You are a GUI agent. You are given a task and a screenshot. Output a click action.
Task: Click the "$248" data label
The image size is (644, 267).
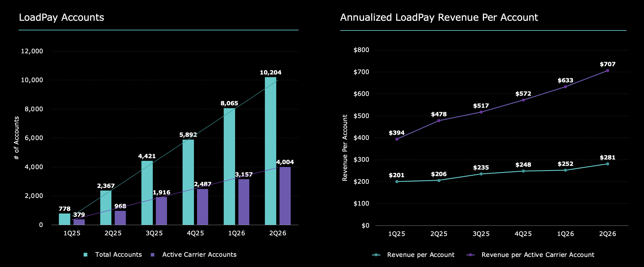523,165
